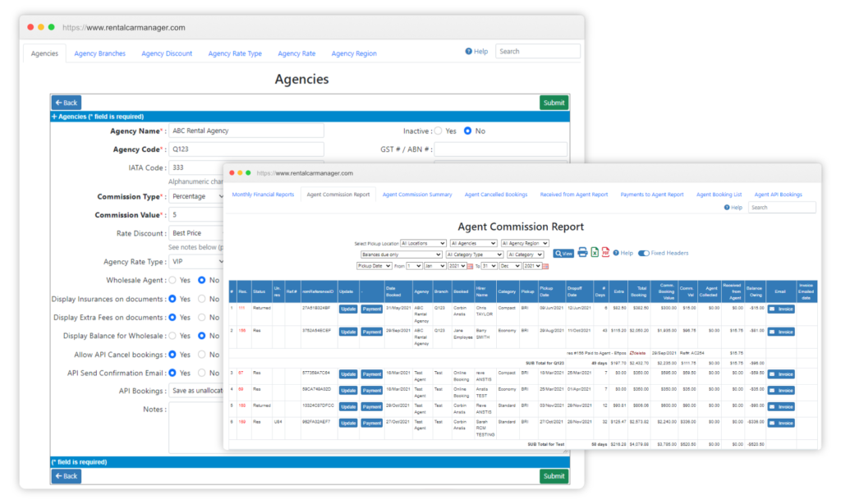Open the Agency Rate tab
The width and height of the screenshot is (841, 504).
coord(296,53)
